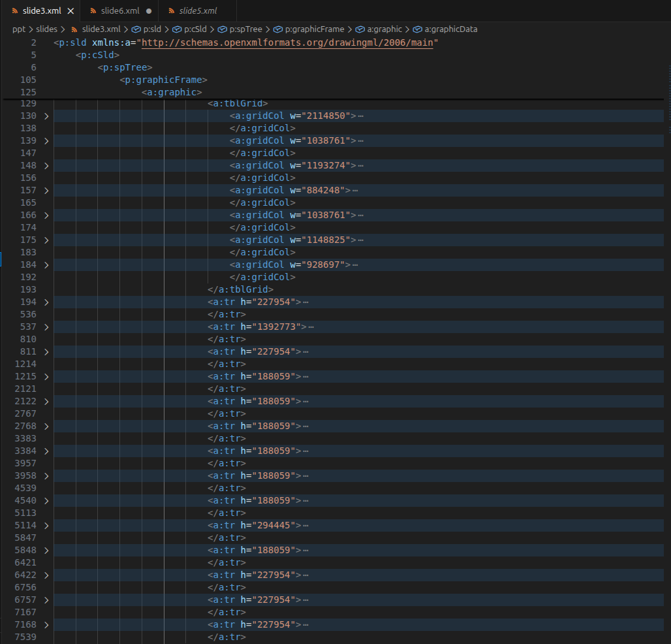671x644 pixels.
Task: Click the p:sld symbol icon in breadcrumbs
Action: 136,29
